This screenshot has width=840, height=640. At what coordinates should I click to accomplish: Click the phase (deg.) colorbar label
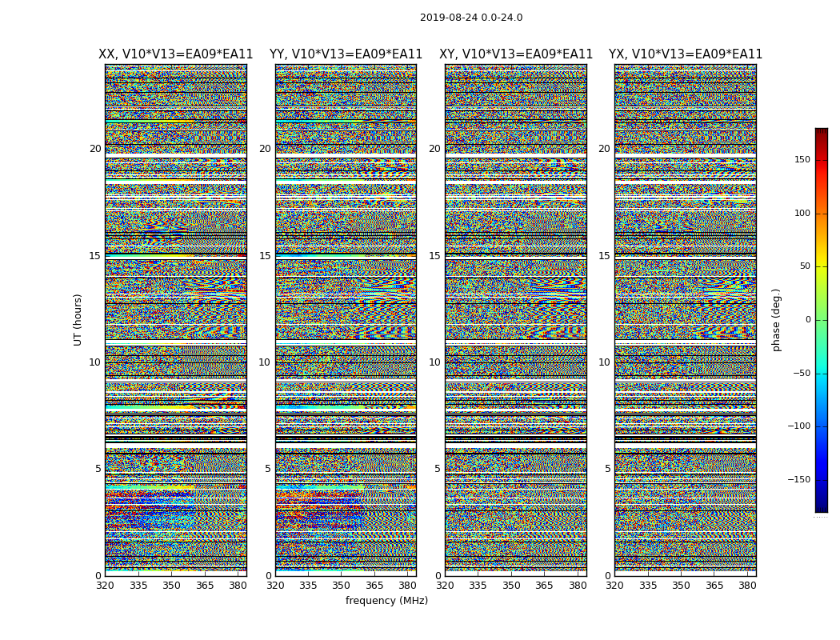tap(776, 320)
